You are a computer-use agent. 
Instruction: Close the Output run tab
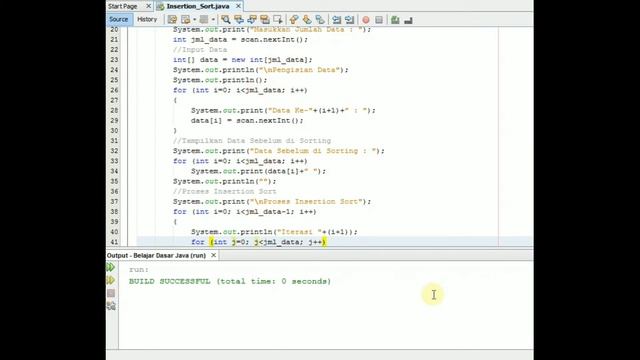pos(213,256)
